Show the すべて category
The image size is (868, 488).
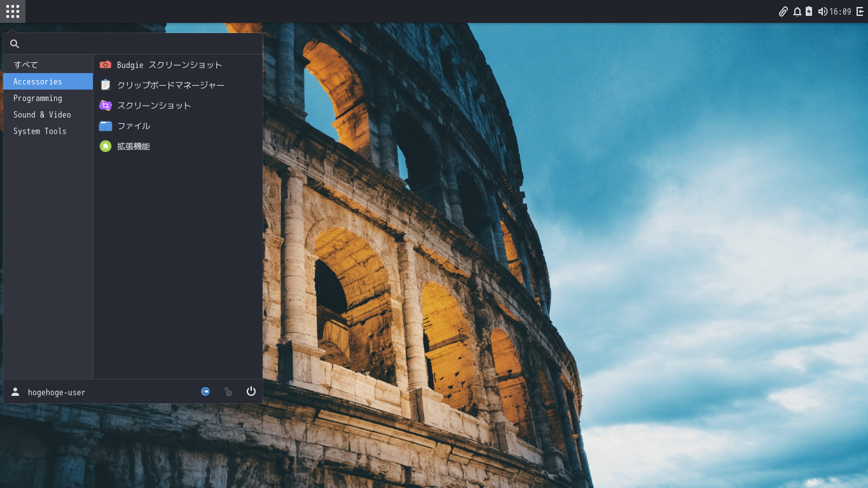coord(48,65)
